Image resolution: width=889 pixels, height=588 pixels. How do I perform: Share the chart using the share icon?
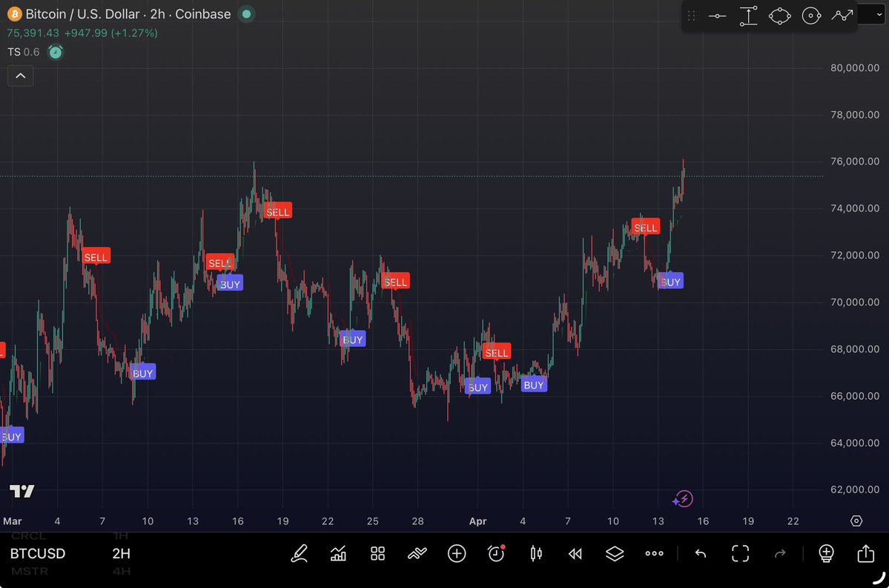[x=865, y=553]
